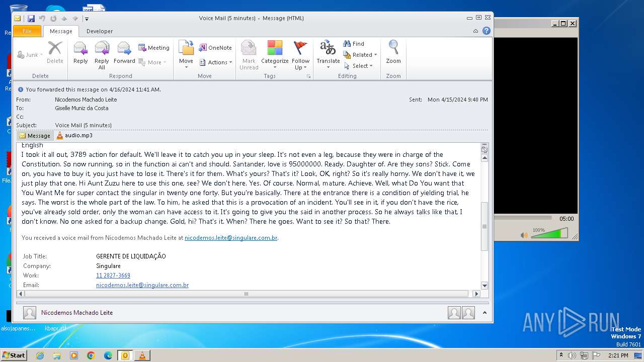Click sender name Nicodemos Machado Leite in From
Viewport: 644px width, 362px height.
point(86,100)
